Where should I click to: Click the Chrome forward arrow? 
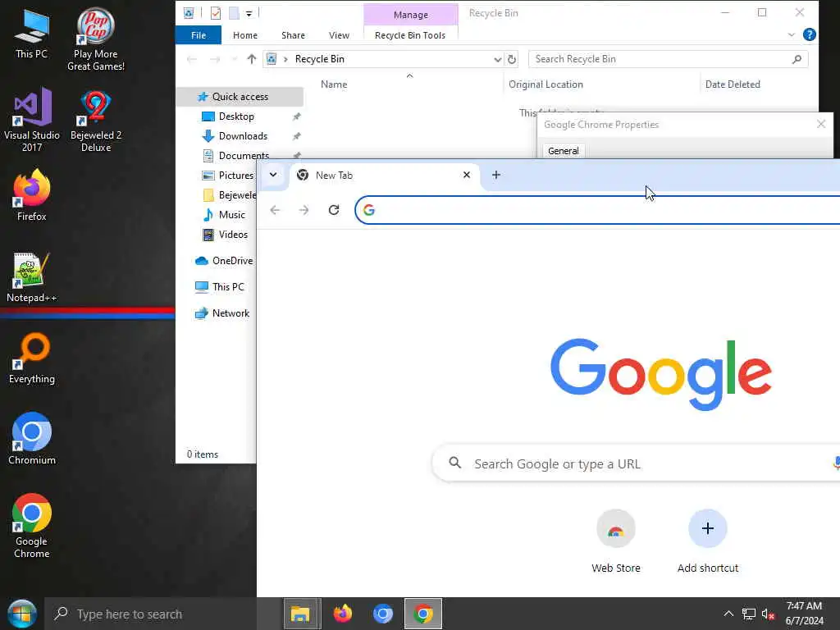304,210
